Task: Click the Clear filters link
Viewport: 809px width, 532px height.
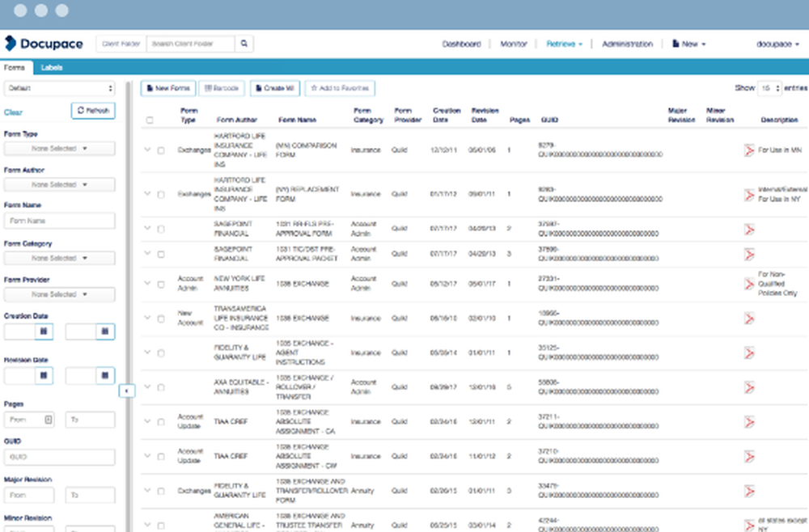Action: tap(14, 112)
